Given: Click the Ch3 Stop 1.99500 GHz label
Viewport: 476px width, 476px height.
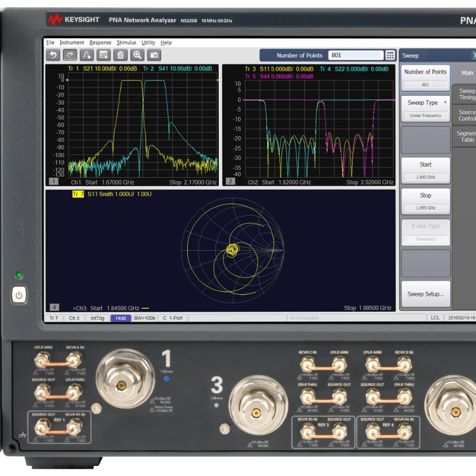Looking at the screenshot, I should [x=367, y=308].
